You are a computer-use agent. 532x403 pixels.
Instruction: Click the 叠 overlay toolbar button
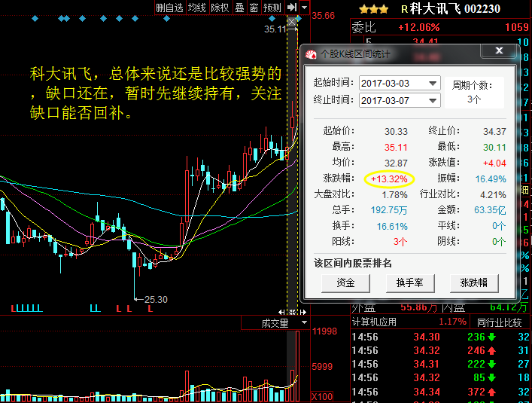tap(240, 7)
